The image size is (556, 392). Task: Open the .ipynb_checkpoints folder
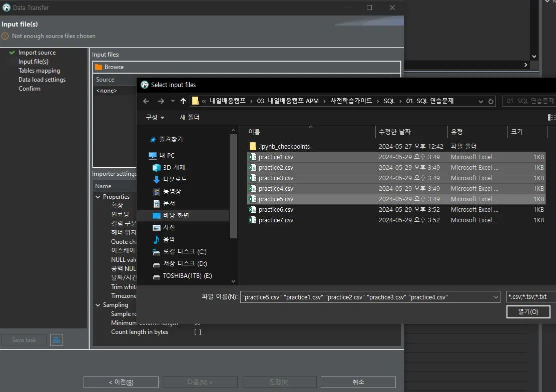tap(284, 147)
